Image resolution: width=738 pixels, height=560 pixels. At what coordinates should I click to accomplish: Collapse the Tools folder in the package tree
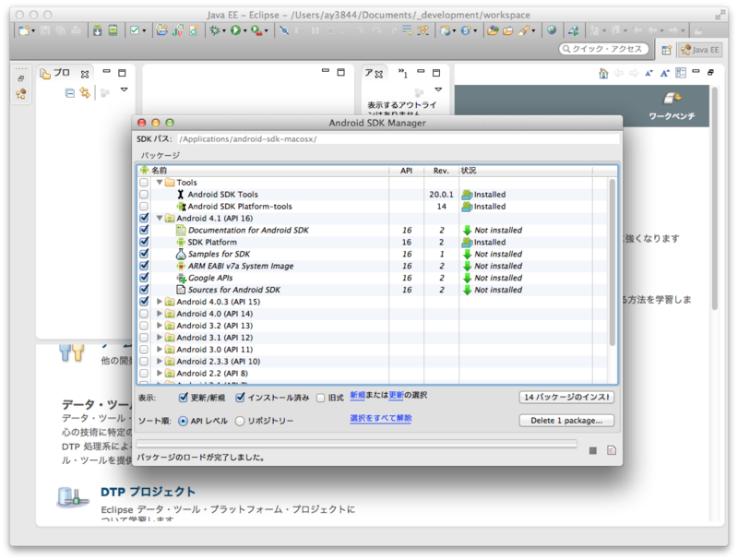click(x=158, y=182)
